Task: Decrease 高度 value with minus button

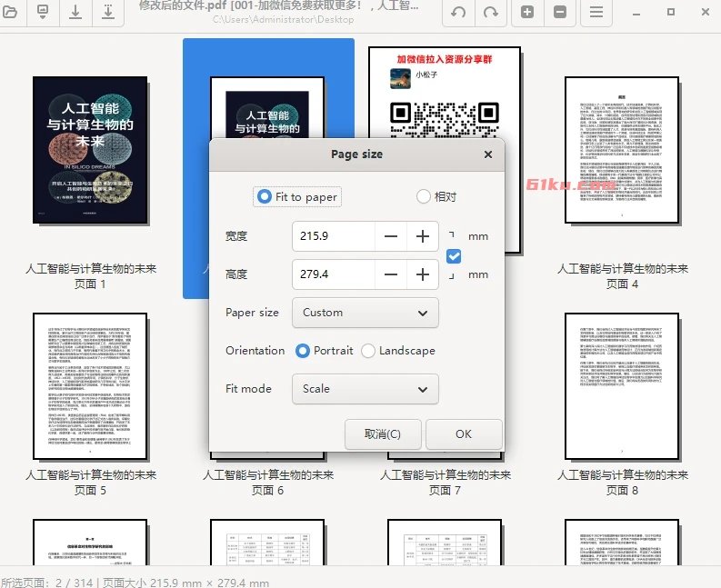Action: pyautogui.click(x=391, y=274)
